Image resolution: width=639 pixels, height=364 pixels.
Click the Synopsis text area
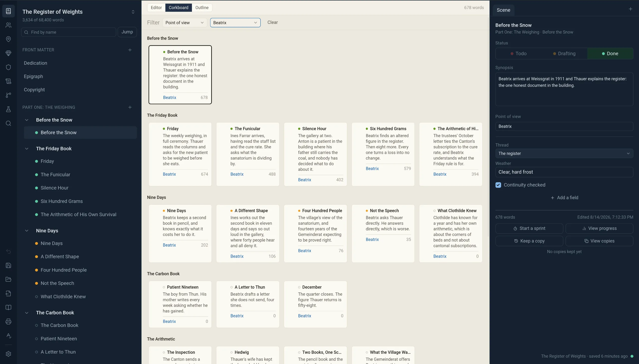coord(564,89)
